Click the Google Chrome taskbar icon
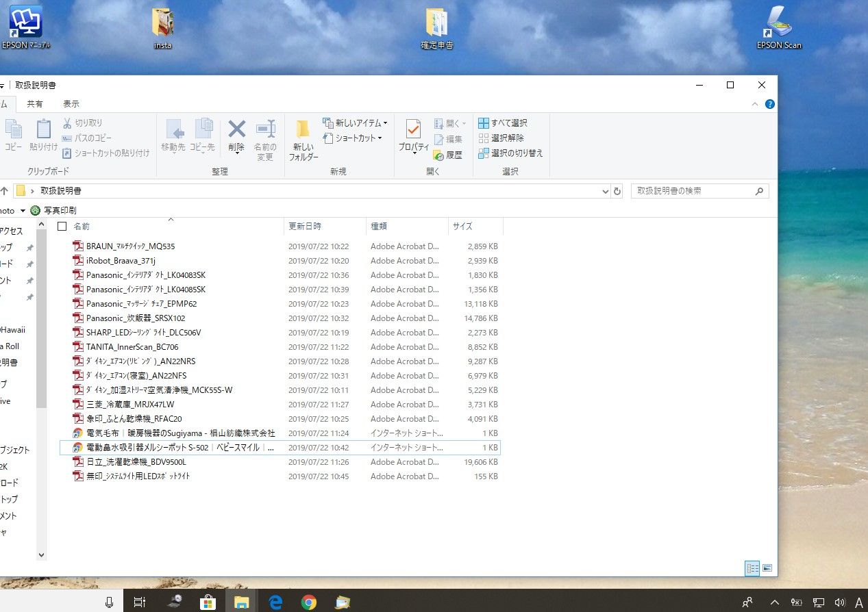 [309, 602]
